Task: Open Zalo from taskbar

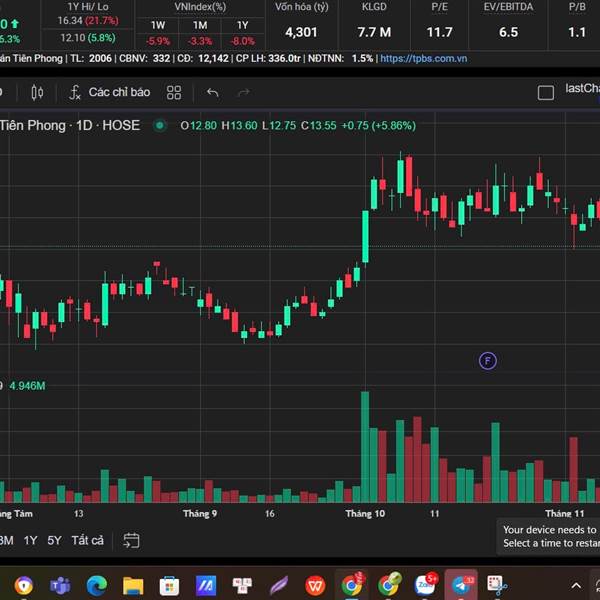Action: point(426,584)
